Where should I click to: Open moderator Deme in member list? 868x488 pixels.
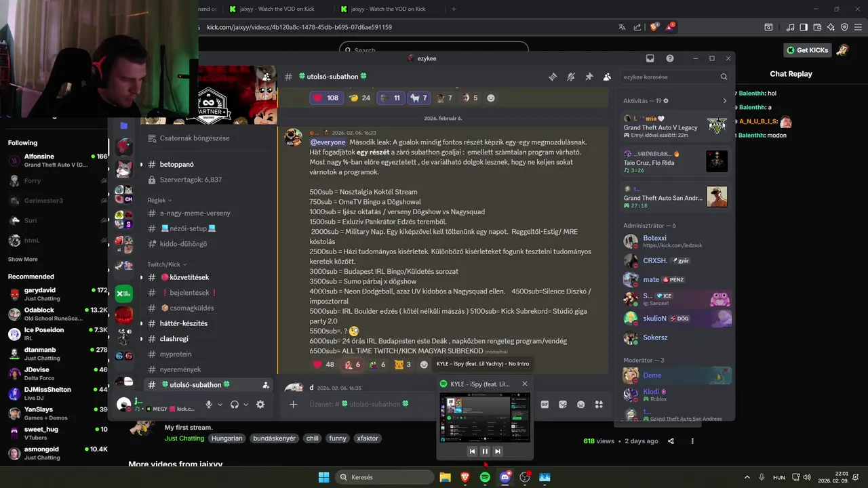pyautogui.click(x=676, y=375)
